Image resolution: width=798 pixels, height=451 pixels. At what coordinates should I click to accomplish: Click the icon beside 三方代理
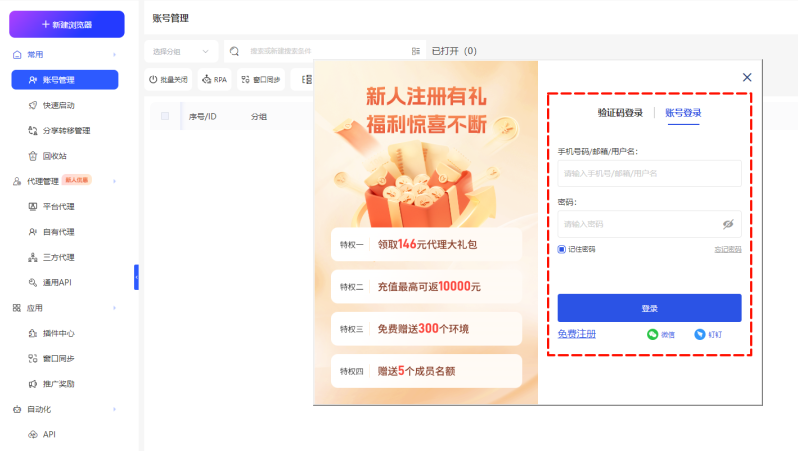tap(33, 257)
